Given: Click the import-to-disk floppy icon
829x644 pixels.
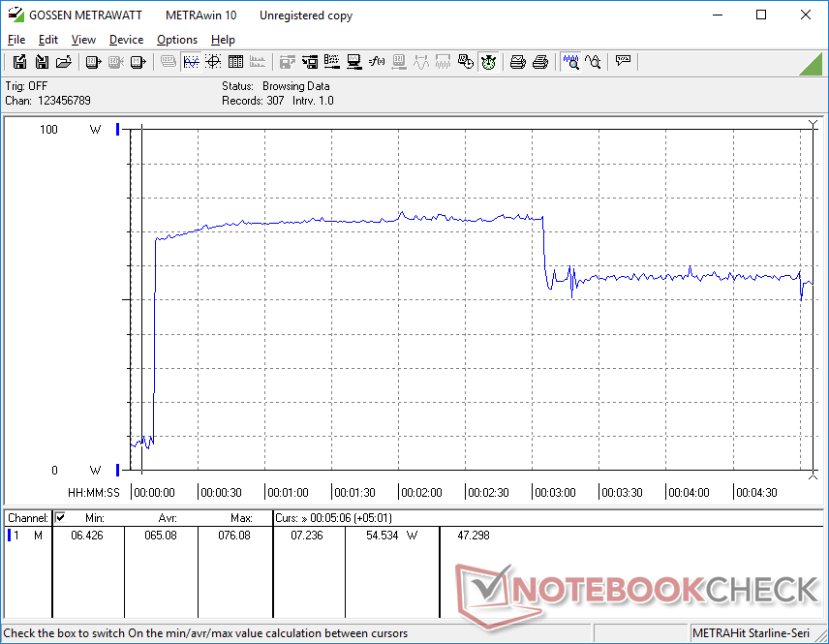Looking at the screenshot, I should [42, 62].
